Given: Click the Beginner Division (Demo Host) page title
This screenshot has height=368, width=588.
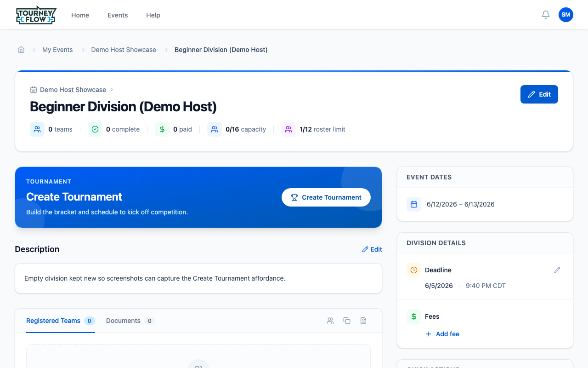Looking at the screenshot, I should [123, 107].
